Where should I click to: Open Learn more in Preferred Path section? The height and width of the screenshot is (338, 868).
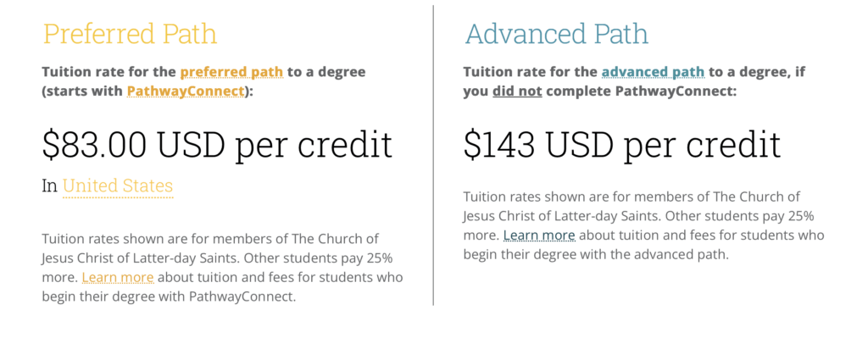[x=118, y=277]
